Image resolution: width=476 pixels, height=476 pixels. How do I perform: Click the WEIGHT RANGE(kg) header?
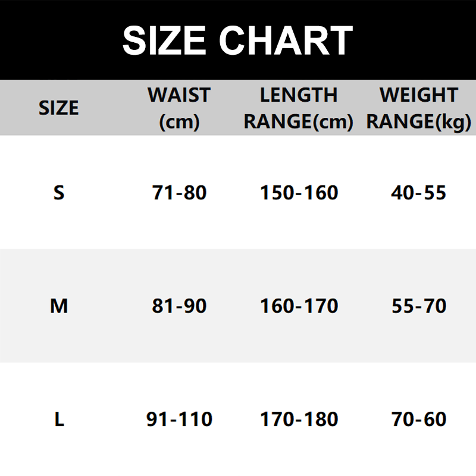point(418,108)
